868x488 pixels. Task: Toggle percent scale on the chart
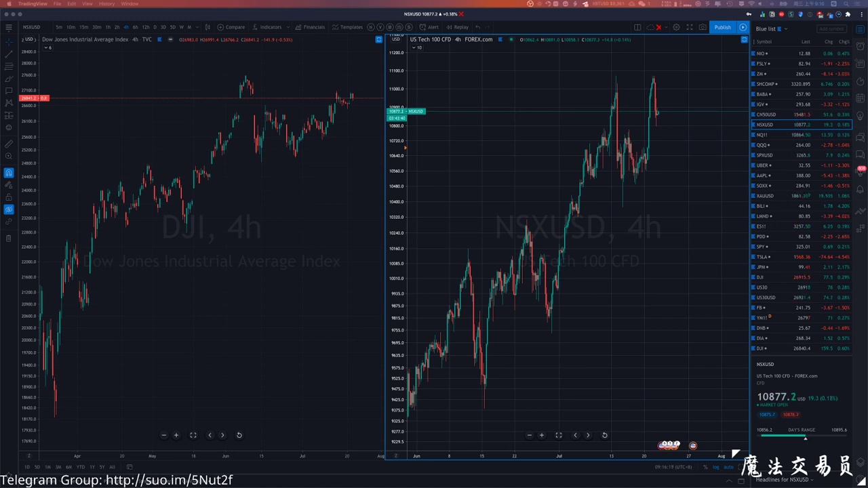point(705,467)
